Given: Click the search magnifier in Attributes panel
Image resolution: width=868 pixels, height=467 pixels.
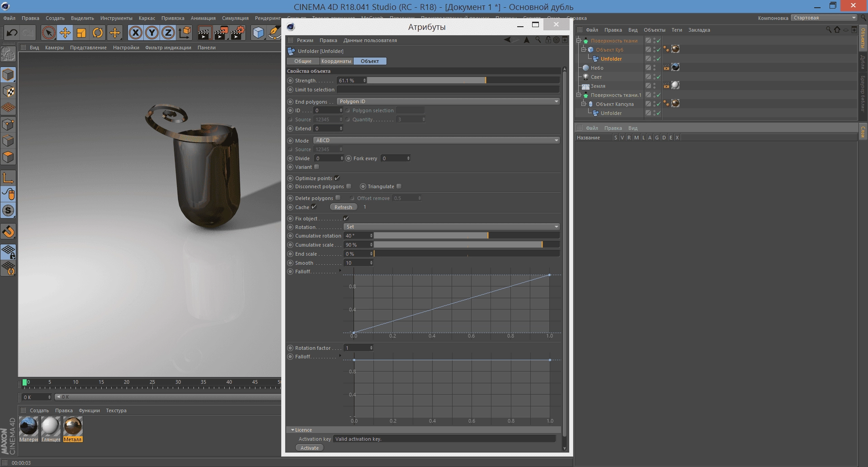Looking at the screenshot, I should click(538, 40).
